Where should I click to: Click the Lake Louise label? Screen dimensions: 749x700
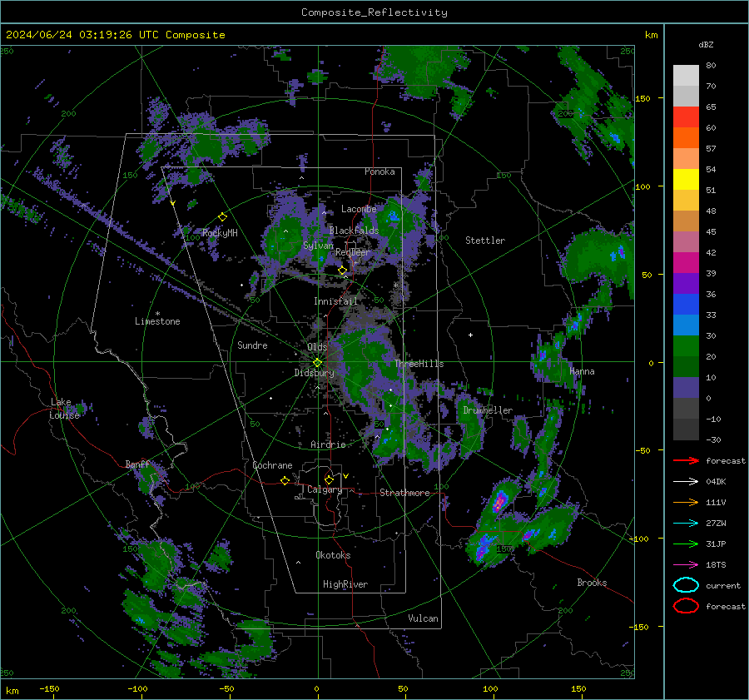pos(64,409)
